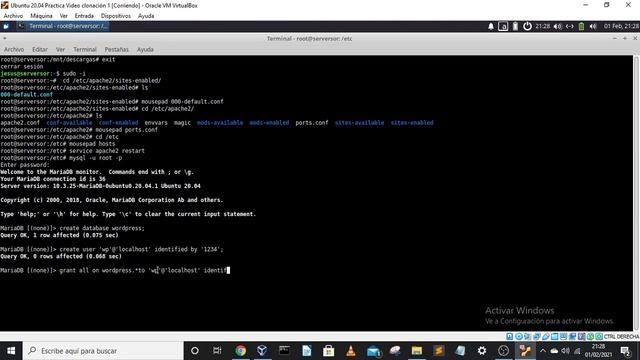Click the terminal vertical scrollbar

pos(636,193)
